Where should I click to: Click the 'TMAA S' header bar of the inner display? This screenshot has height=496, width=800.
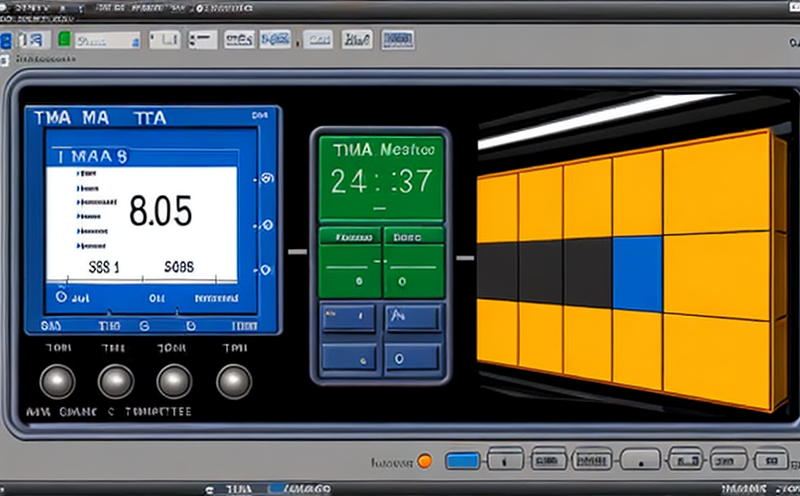tap(142, 157)
